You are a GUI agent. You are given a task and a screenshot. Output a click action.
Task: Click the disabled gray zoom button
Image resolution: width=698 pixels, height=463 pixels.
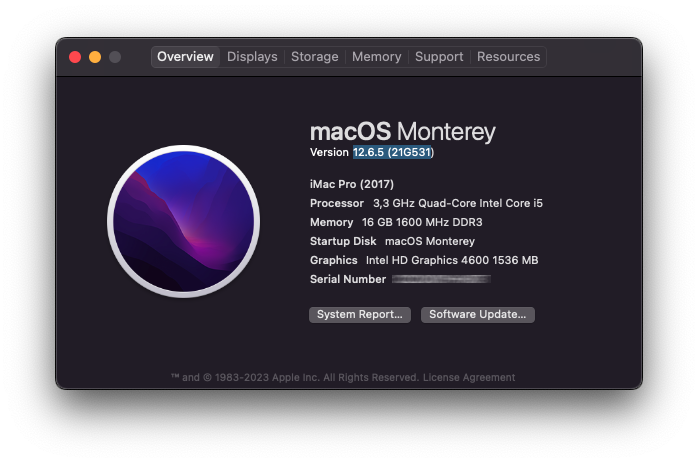pos(115,57)
